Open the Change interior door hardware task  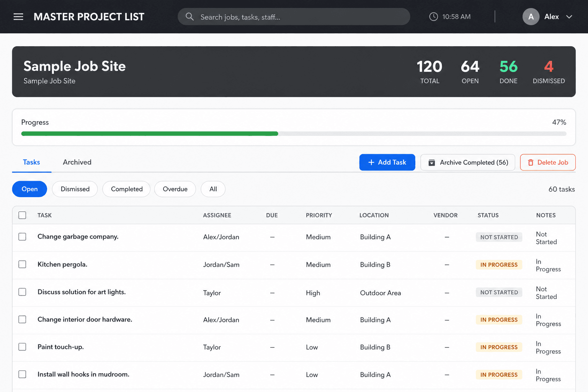coord(85,319)
